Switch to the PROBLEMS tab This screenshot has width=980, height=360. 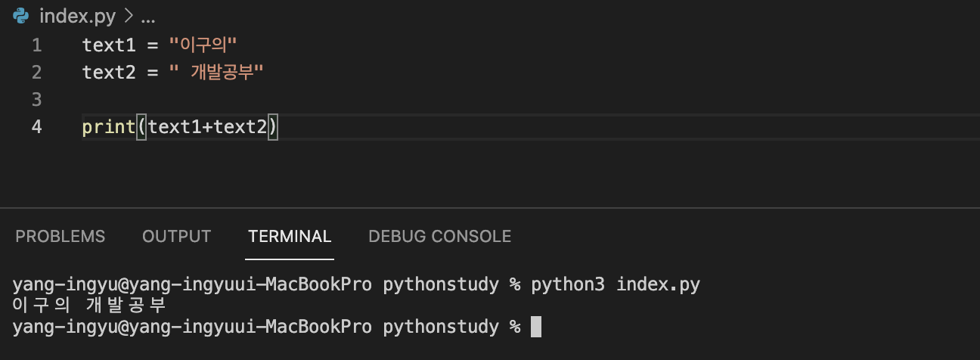(60, 237)
